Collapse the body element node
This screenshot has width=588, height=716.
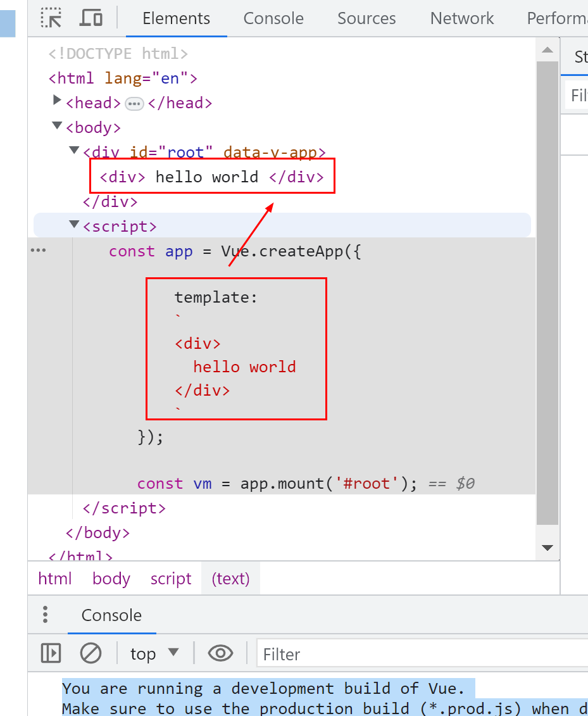click(x=57, y=125)
